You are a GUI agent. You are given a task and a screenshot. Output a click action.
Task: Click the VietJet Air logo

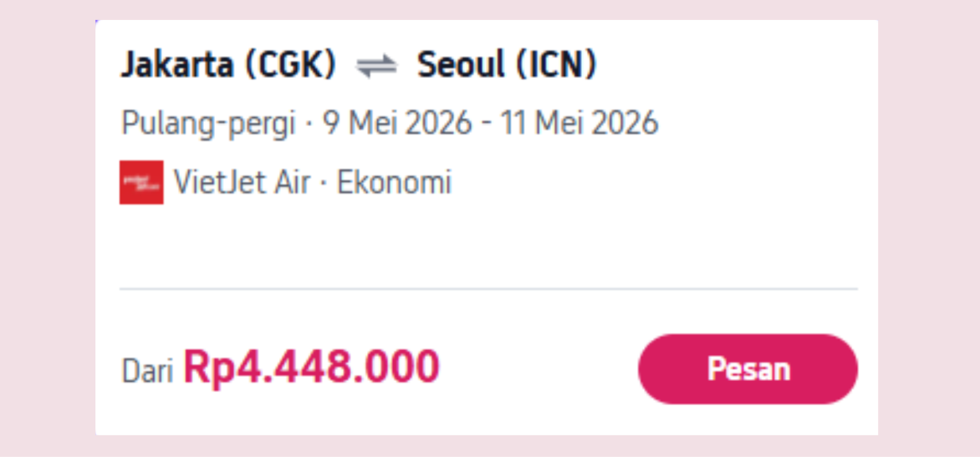coord(141,182)
